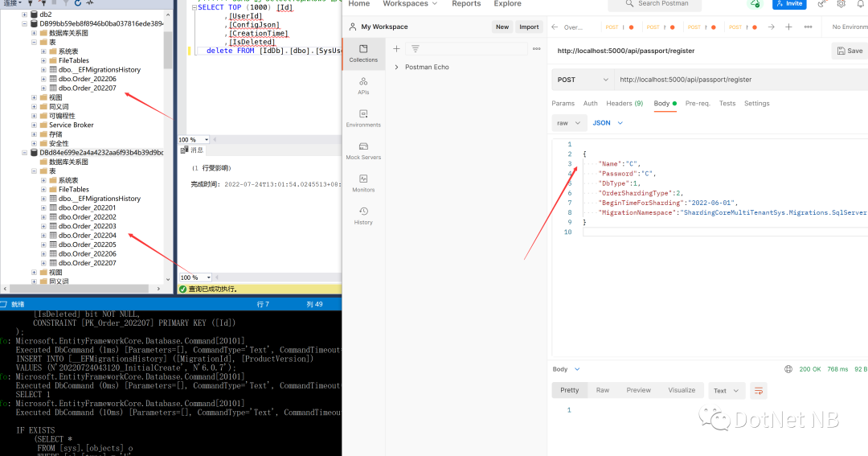Click the db2 database icon in tree
This screenshot has width=868, height=456.
(x=34, y=14)
